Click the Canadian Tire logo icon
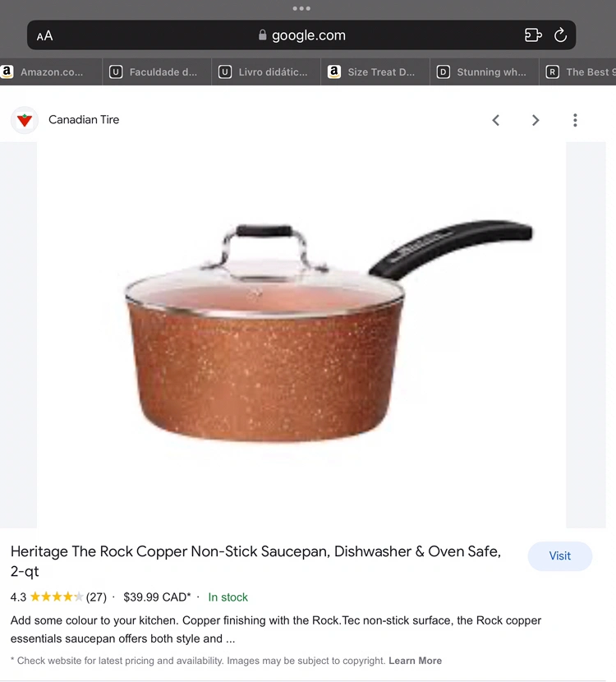Screen dimensions: 616x682 [x=25, y=120]
